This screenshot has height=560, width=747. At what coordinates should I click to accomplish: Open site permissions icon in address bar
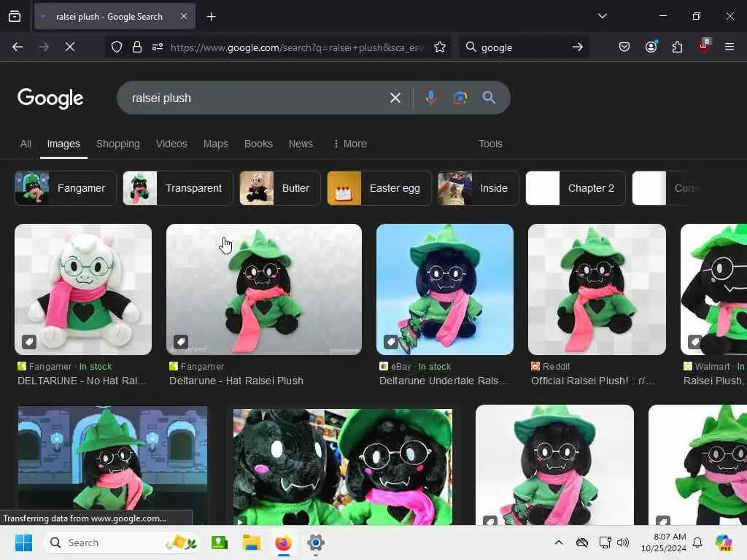tap(158, 47)
